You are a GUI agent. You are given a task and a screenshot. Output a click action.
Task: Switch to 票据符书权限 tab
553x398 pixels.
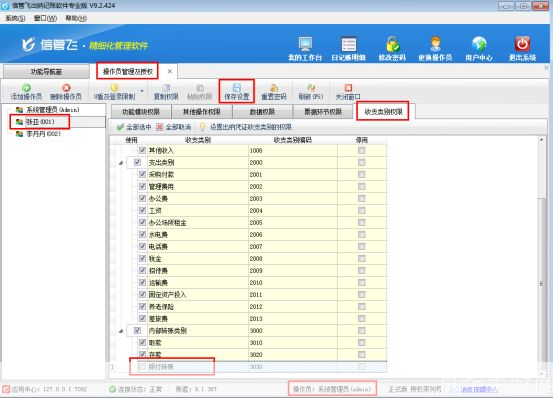tap(323, 112)
